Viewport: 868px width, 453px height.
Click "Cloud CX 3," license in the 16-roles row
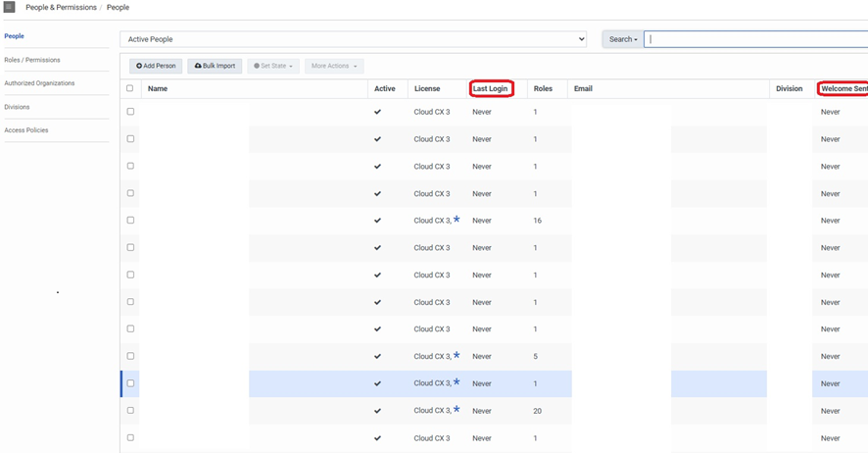click(x=433, y=221)
